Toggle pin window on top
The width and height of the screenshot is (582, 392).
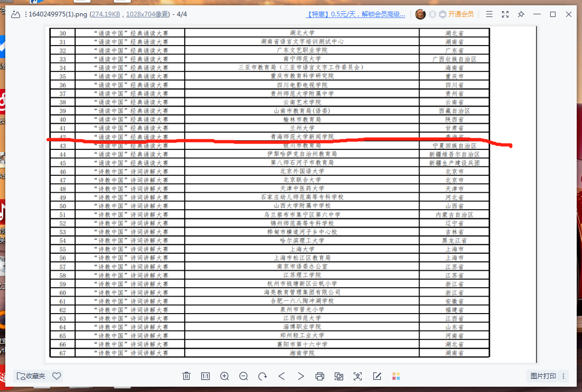[x=521, y=14]
